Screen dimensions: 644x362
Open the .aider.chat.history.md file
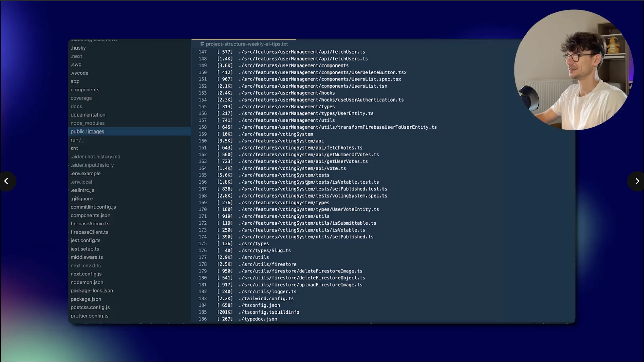[96, 157]
